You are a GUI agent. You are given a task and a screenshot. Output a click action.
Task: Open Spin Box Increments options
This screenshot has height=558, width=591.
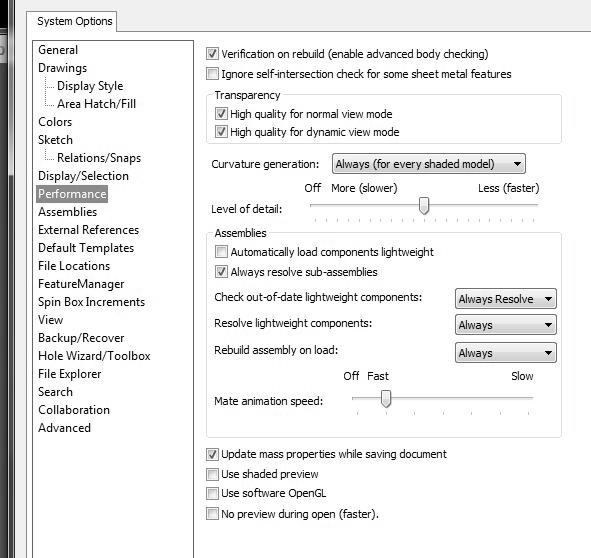(91, 302)
